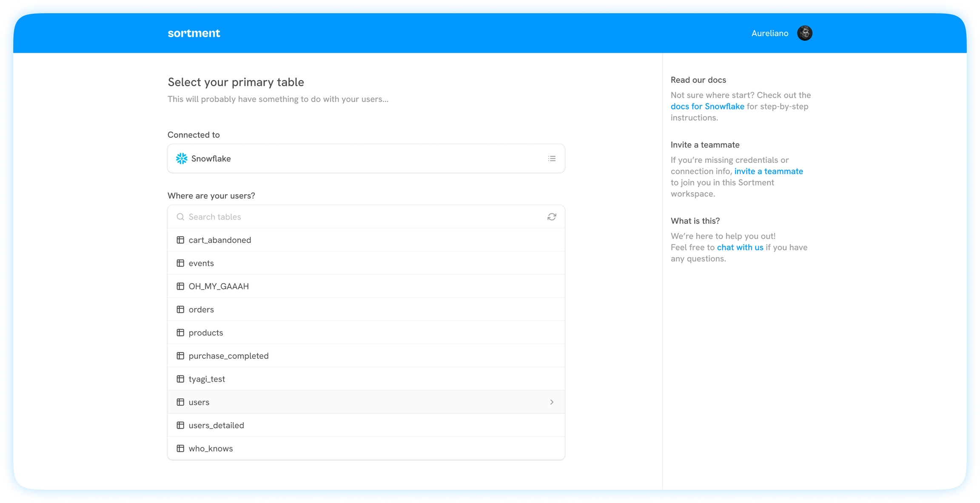Click the Snowflake logo icon
The width and height of the screenshot is (980, 503).
182,159
